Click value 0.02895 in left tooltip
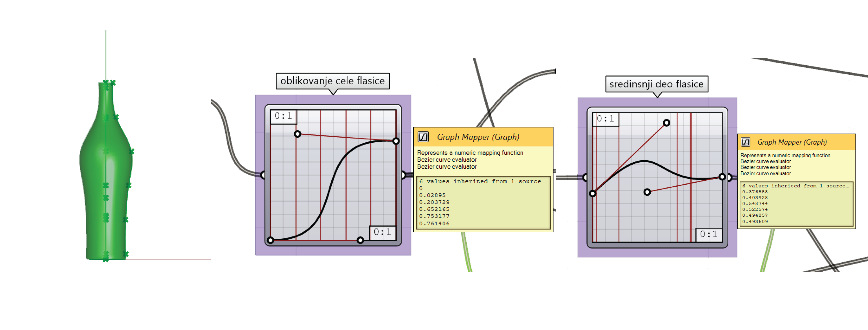Screen dimensions: 868x330 (432, 195)
